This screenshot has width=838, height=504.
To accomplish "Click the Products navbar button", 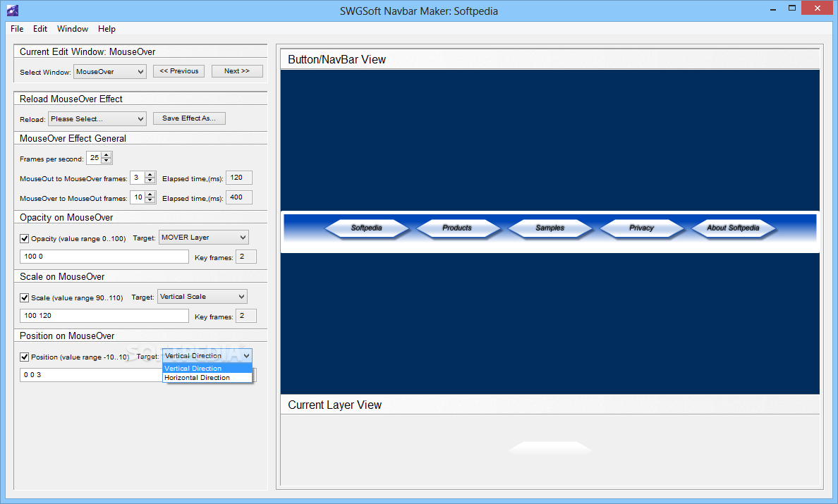I will 458,228.
